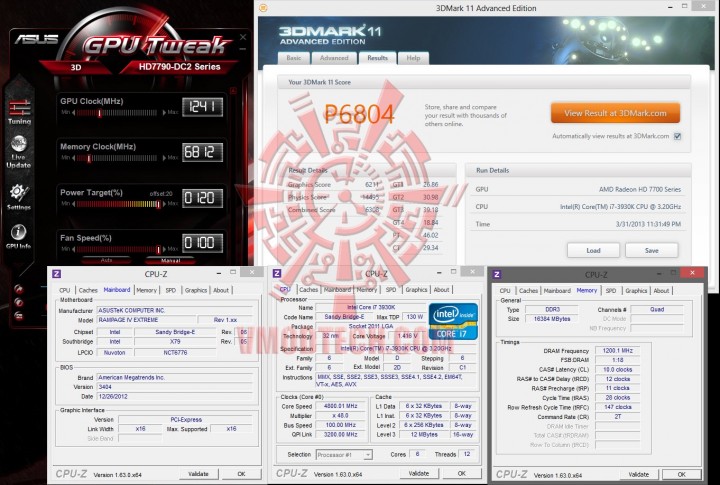Close the GPU Tweak window
720x485 pixels.
pos(243,37)
